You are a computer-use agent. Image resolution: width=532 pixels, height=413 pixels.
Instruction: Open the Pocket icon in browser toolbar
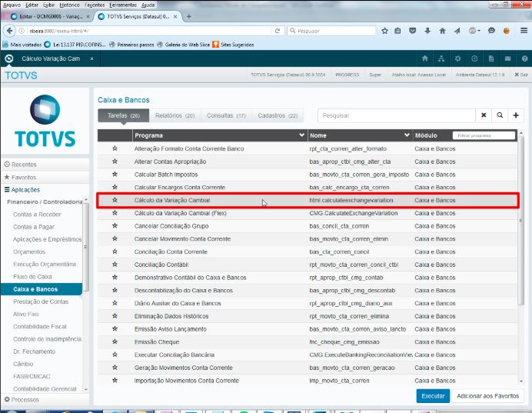point(412,31)
